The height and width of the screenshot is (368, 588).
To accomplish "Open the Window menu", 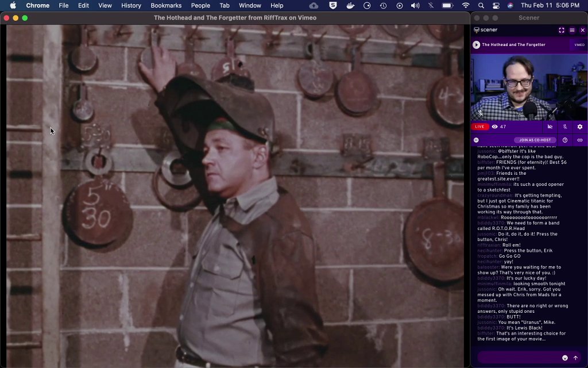I will [250, 5].
